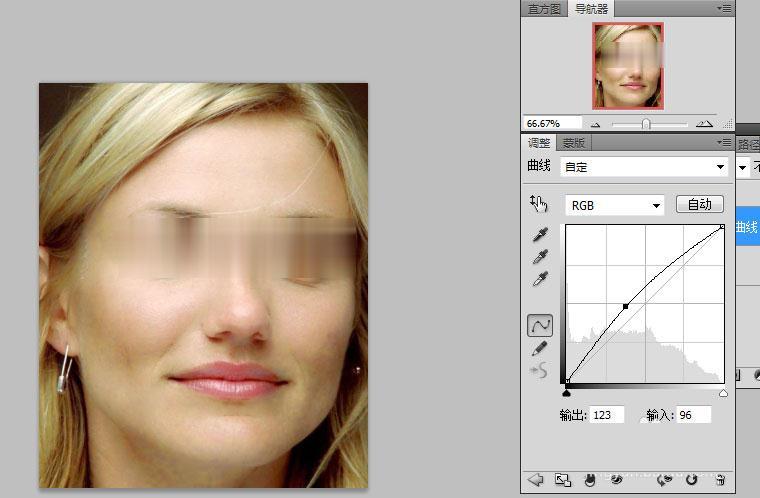Clip adjustment to layer icon
Screen dimensions: 760x498
pyautogui.click(x=589, y=480)
